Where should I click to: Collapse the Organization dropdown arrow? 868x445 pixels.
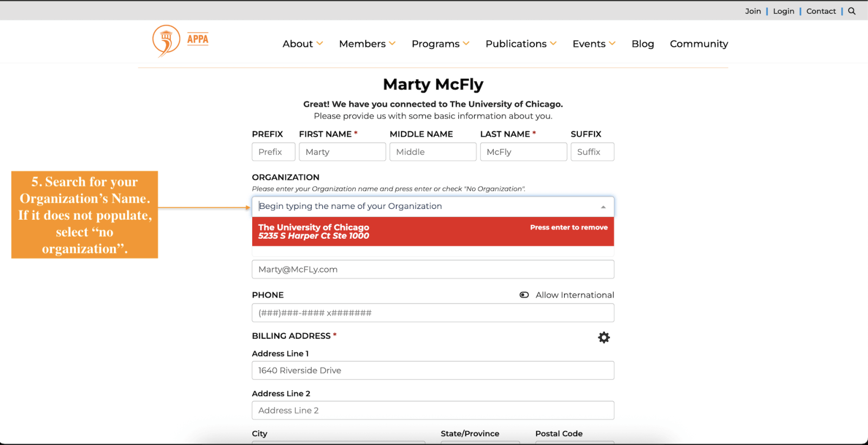click(x=603, y=207)
